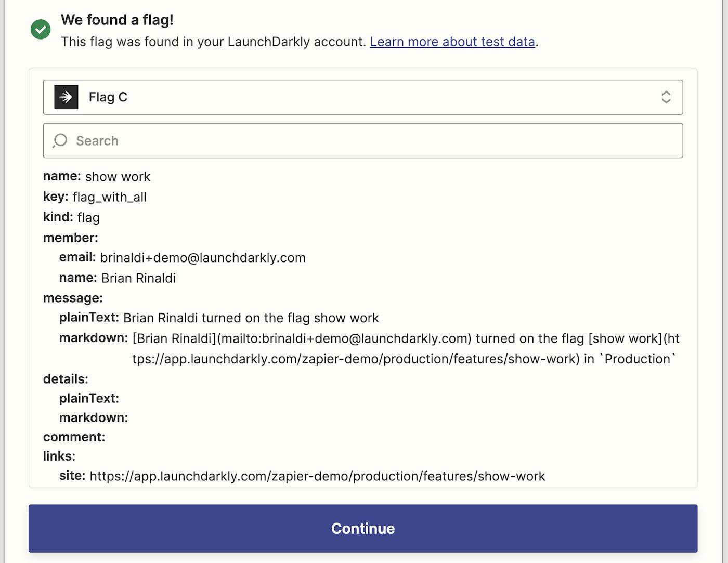Click the Brian Rinaldi member name

click(x=138, y=278)
